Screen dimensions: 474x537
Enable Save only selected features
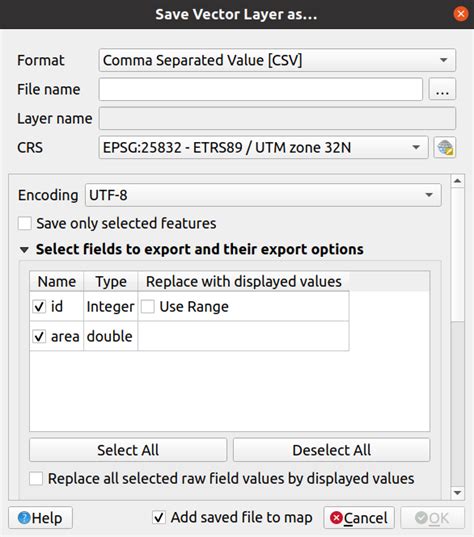pyautogui.click(x=25, y=223)
